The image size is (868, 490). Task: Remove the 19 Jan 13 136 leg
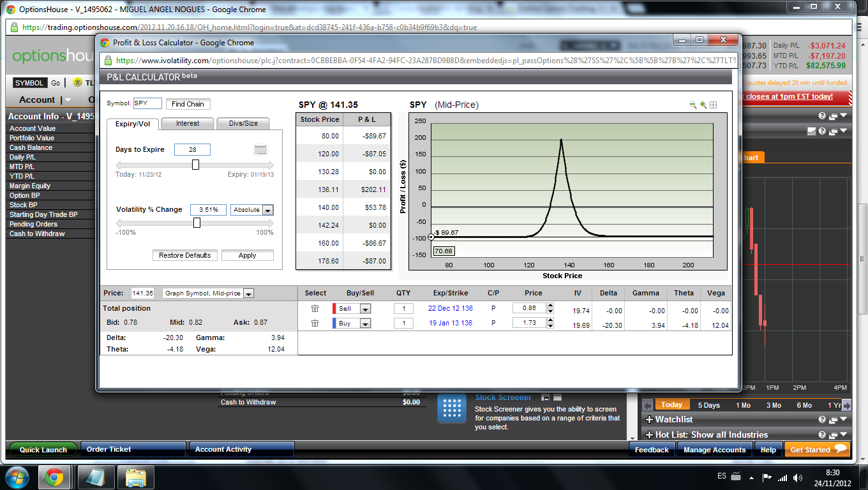pyautogui.click(x=315, y=323)
